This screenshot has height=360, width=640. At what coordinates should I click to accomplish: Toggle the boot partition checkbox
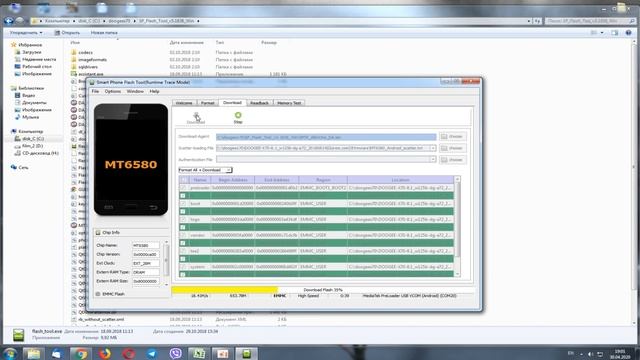click(183, 203)
